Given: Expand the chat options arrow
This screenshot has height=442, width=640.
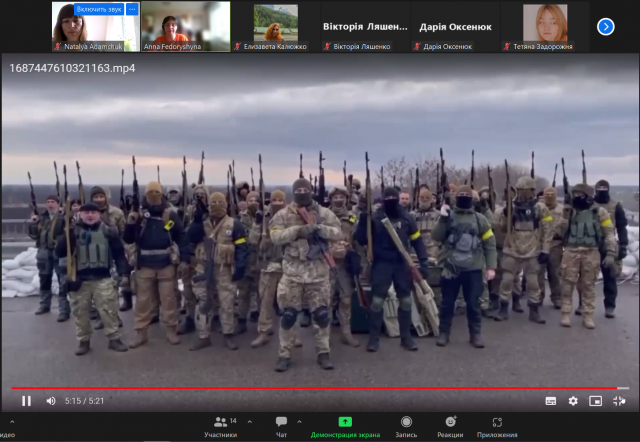Looking at the screenshot, I should pos(299,422).
